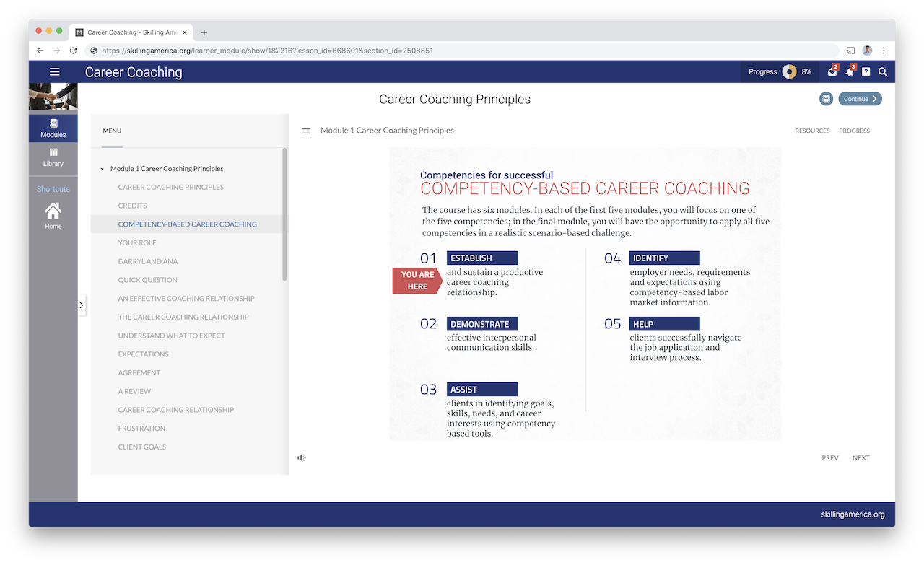
Task: Open the notebook icon beside the Continue button
Action: pos(826,98)
